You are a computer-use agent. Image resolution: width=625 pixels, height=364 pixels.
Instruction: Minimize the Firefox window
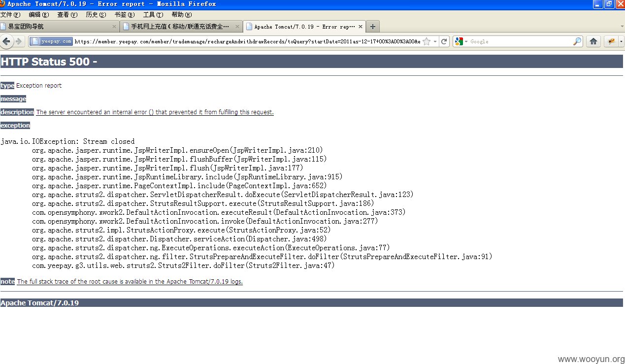pyautogui.click(x=597, y=4)
